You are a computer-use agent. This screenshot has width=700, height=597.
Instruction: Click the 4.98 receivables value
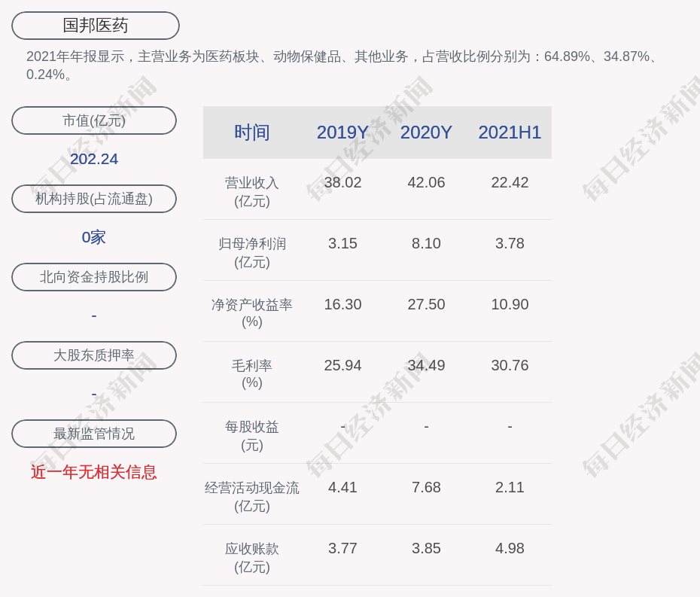coord(510,548)
